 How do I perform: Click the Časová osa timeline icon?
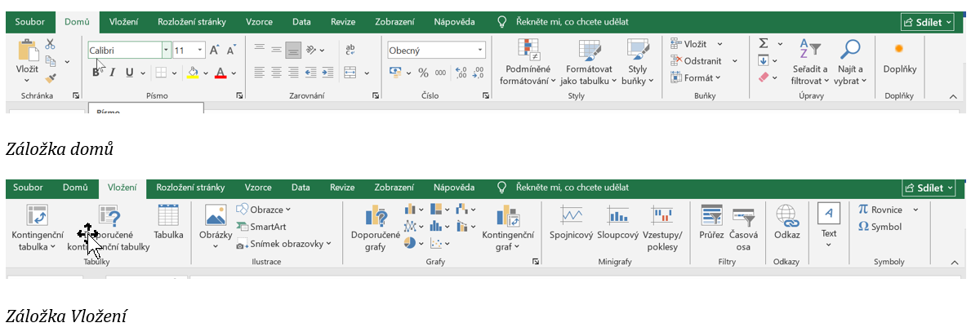point(743,228)
